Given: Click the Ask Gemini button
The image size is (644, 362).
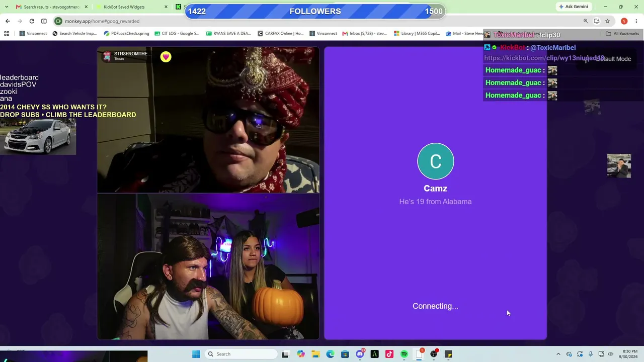Looking at the screenshot, I should pos(573,7).
